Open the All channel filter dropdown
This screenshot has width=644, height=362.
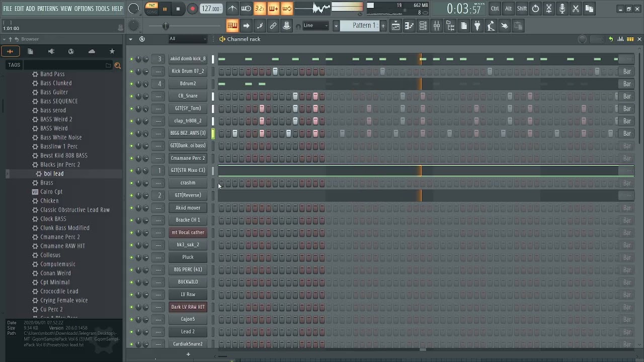(x=188, y=39)
